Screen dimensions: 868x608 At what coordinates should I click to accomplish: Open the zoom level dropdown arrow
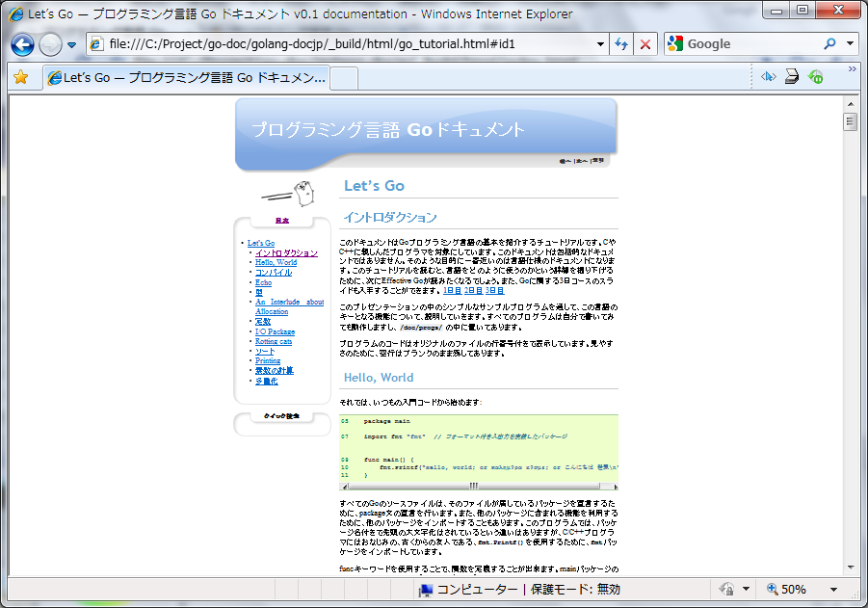coord(833,590)
